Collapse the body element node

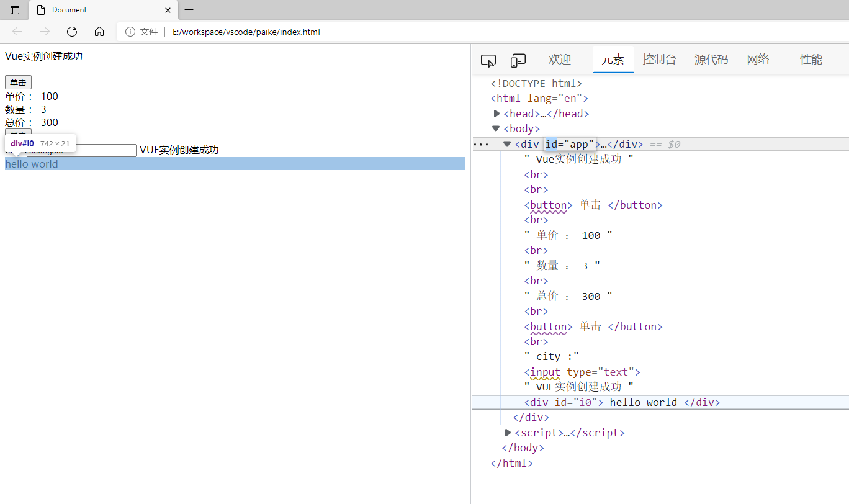496,129
